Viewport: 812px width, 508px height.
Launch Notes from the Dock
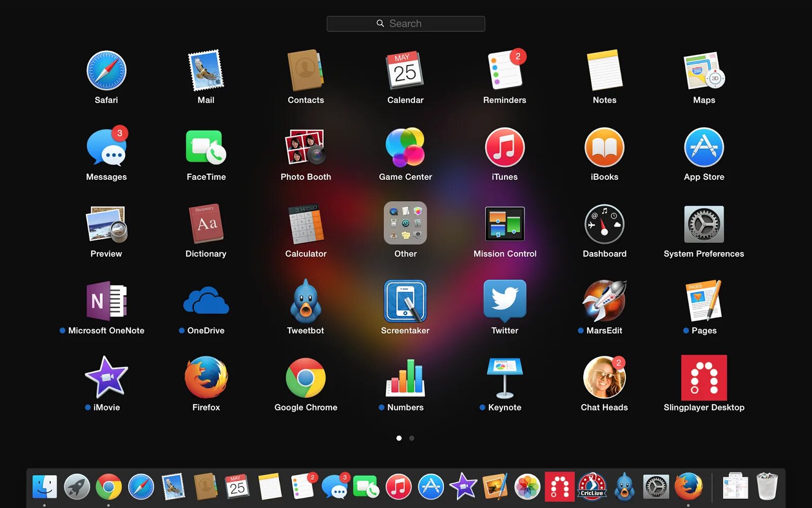coord(269,487)
